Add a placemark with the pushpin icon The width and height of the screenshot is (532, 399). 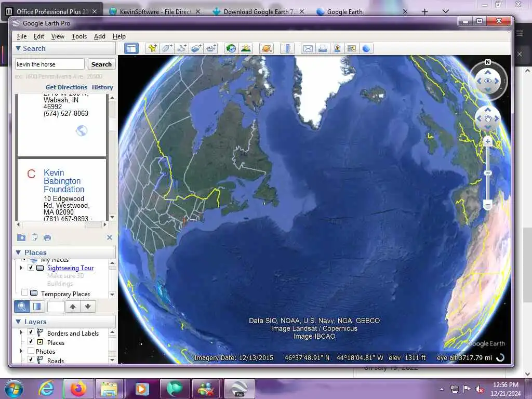point(152,48)
